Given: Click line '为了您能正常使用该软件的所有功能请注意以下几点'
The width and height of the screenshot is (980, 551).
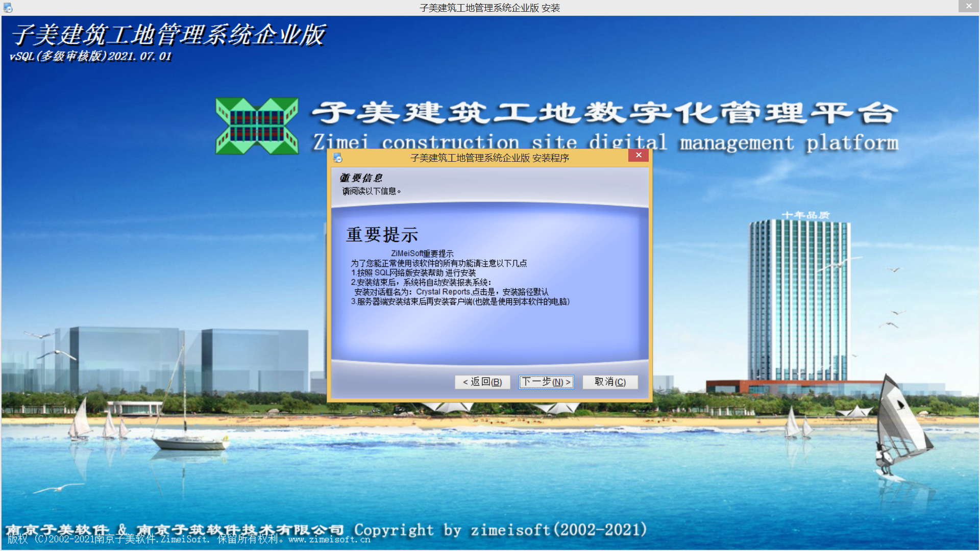Looking at the screenshot, I should [x=438, y=263].
